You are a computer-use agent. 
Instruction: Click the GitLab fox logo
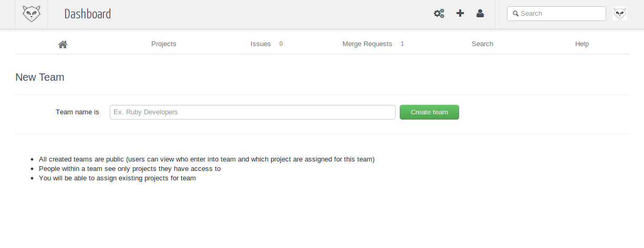tap(32, 14)
